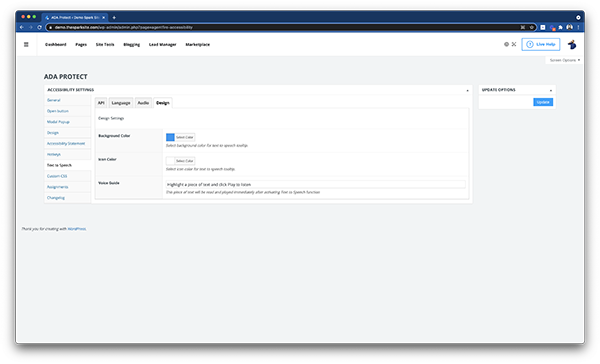600x364 pixels.
Task: Click the icon left of bookmark star
Action: [x=523, y=27]
